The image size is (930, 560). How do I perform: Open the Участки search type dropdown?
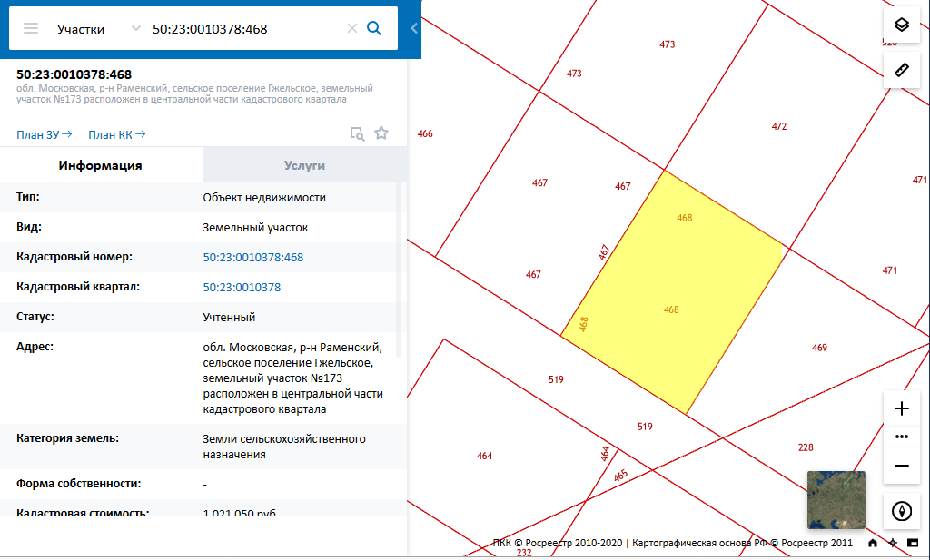point(98,29)
